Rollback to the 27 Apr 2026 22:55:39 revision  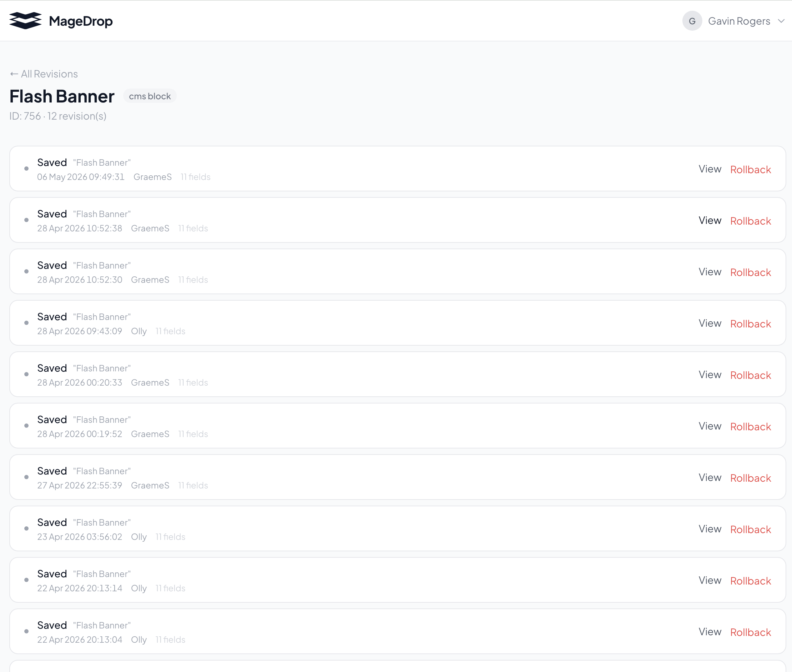750,478
